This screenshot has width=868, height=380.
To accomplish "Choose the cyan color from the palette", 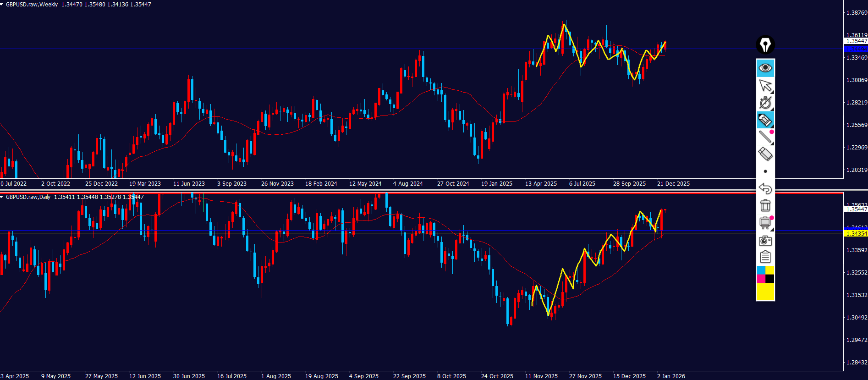I will coord(761,270).
